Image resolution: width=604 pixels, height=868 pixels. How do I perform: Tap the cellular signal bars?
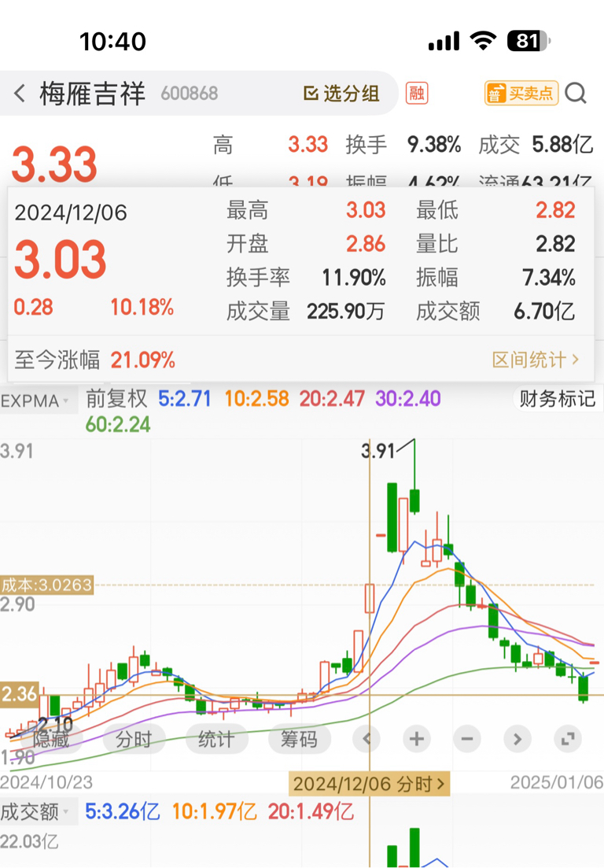(x=444, y=42)
